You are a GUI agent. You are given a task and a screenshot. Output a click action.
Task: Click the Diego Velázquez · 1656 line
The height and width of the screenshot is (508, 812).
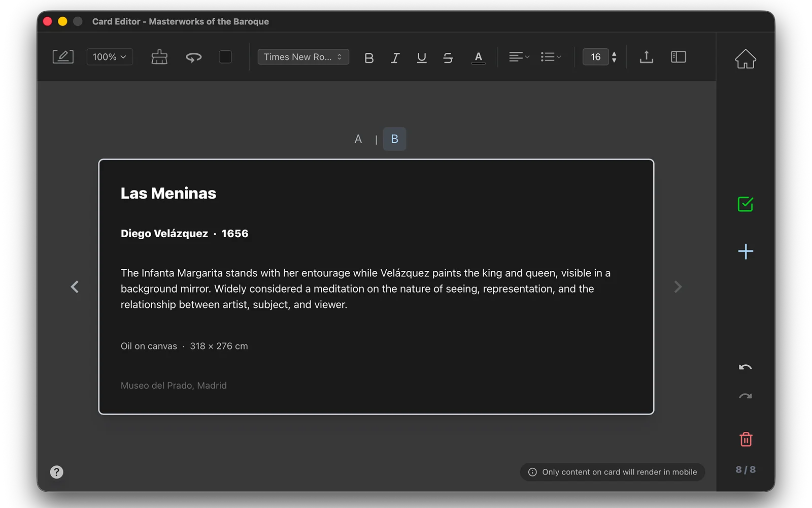pyautogui.click(x=185, y=234)
